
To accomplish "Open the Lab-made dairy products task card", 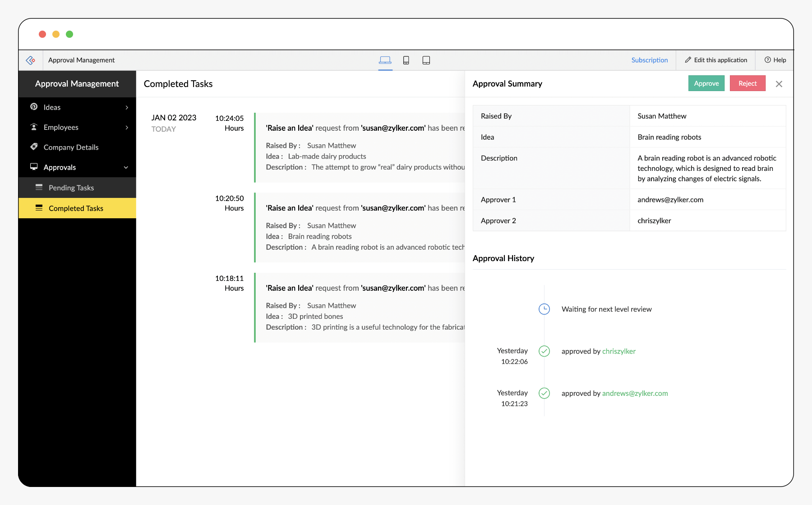I will coord(360,147).
